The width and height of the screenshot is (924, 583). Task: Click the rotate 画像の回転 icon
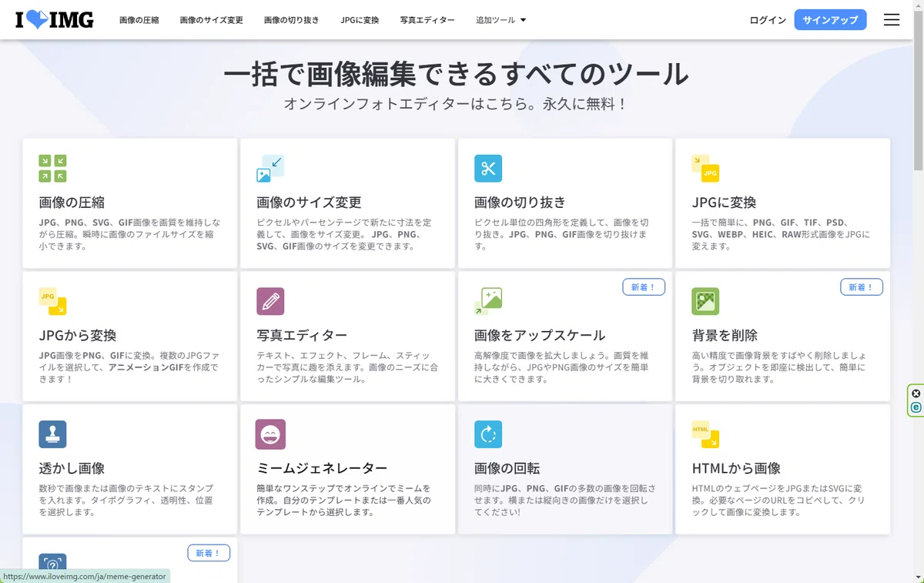tap(488, 434)
